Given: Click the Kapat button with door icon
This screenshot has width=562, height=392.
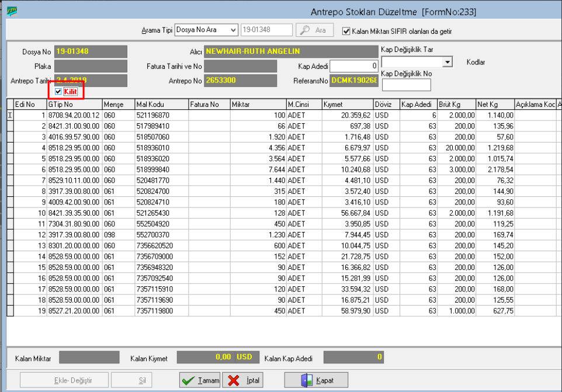Looking at the screenshot, I should pos(316,380).
